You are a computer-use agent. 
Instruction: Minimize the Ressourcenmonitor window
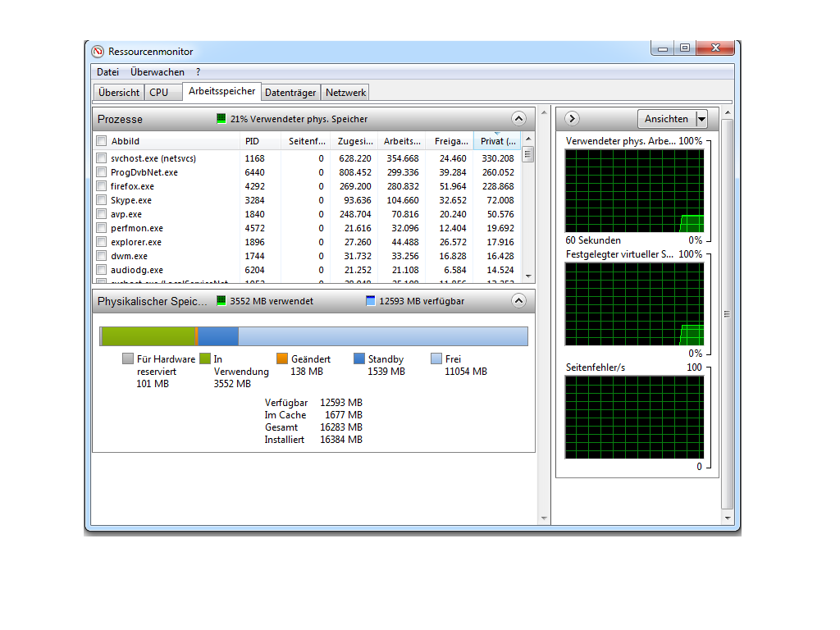click(x=663, y=48)
